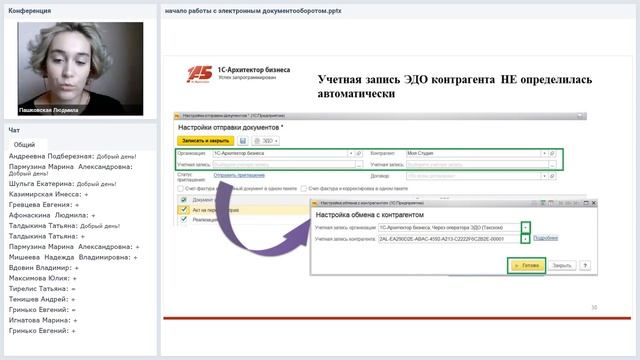The width and height of the screenshot is (640, 360).
Task: Click the Организация field with 1С-Архитектор бизнеса
Action: point(280,153)
